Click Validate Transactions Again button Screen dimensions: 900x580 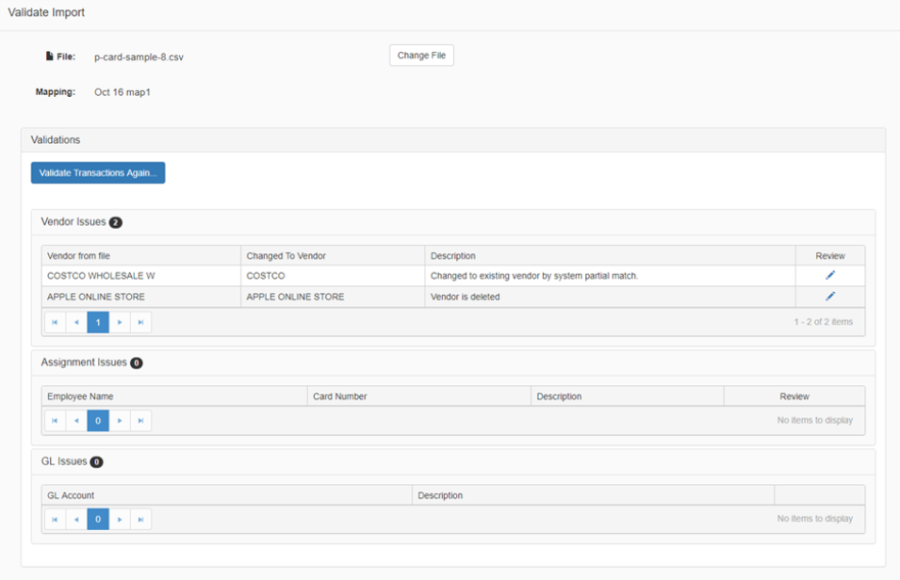pyautogui.click(x=98, y=173)
